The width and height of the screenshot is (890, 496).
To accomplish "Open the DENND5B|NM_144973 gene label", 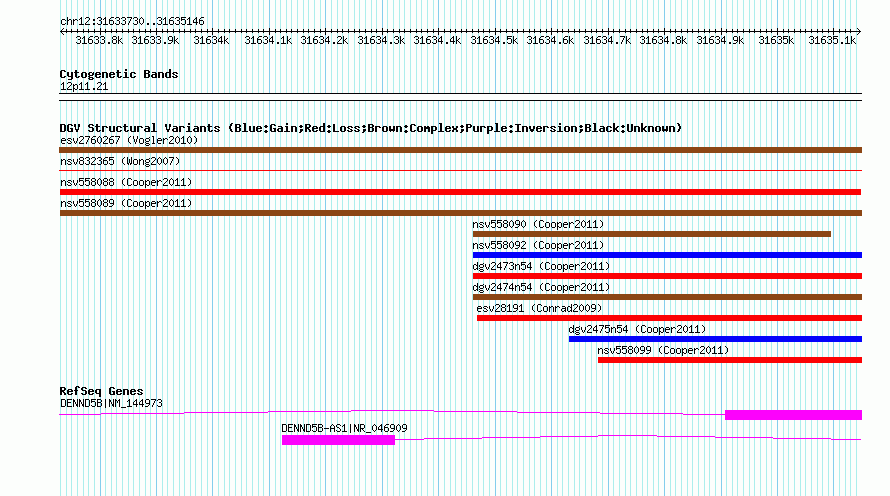I will click(111, 403).
